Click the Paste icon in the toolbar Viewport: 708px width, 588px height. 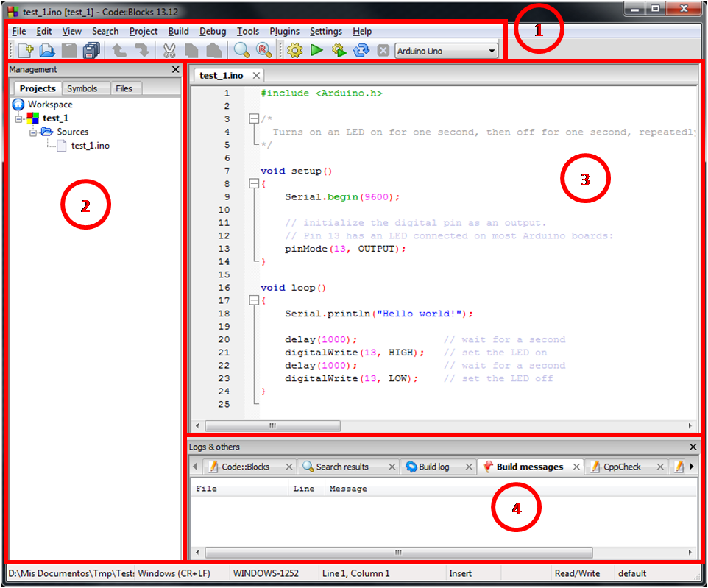[213, 50]
